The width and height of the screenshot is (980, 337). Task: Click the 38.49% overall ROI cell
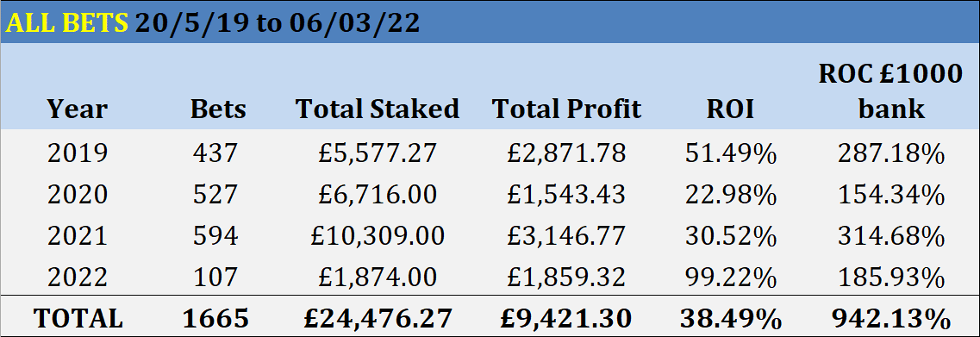[731, 318]
